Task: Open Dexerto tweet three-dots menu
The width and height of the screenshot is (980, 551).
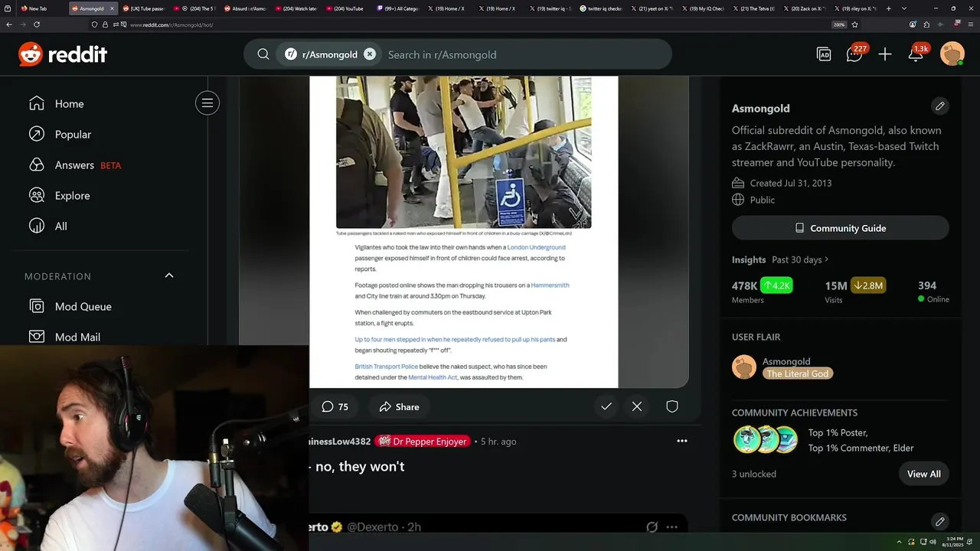Action: [671, 527]
